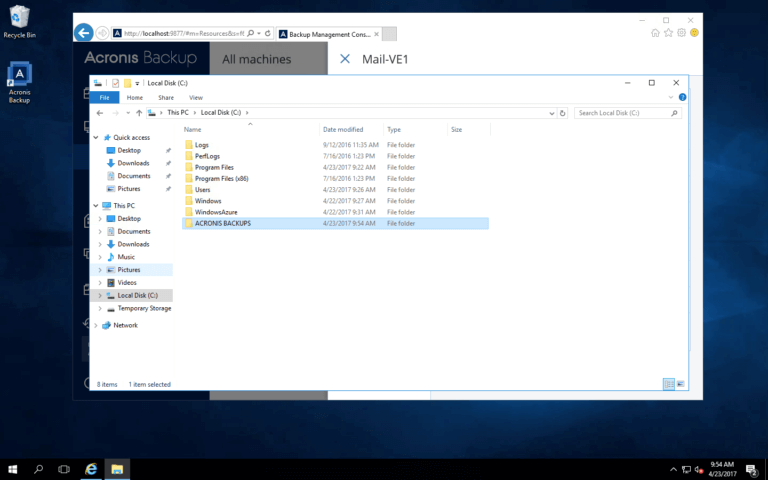Expand the Network tree node

tap(96, 325)
